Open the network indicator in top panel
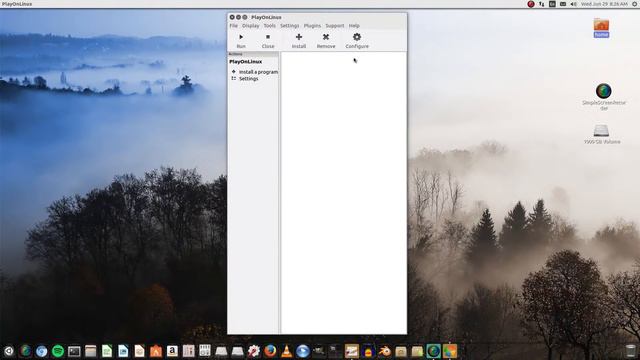The height and width of the screenshot is (360, 640). pos(542,4)
